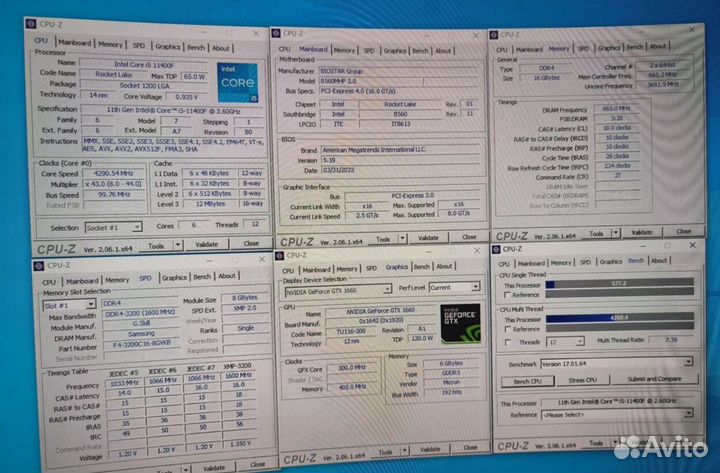Click the CPU-Z title icon in the Memory window
The image size is (720, 473).
click(x=494, y=34)
